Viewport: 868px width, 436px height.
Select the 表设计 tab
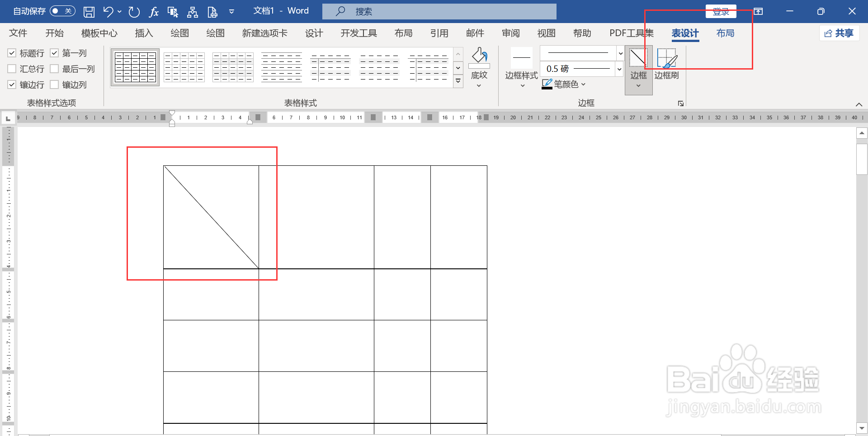685,33
